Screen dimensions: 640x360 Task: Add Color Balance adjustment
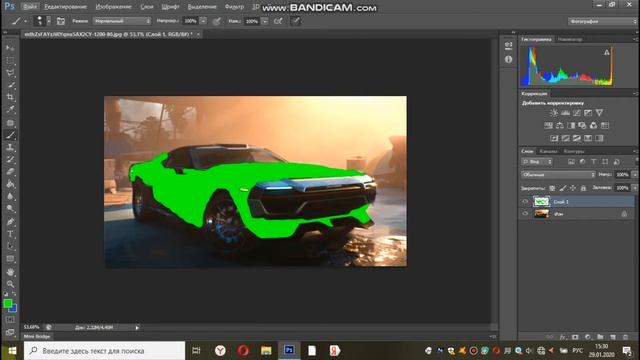point(560,125)
